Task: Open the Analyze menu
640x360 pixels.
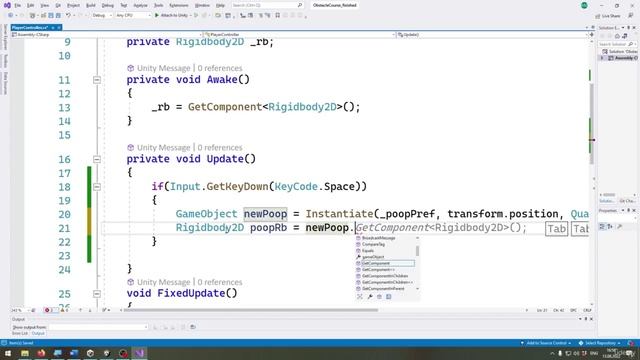Action: pyautogui.click(x=141, y=5)
